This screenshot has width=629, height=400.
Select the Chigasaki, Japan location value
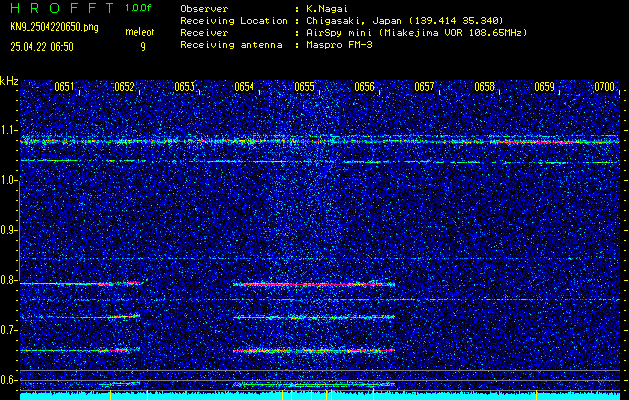[405, 20]
